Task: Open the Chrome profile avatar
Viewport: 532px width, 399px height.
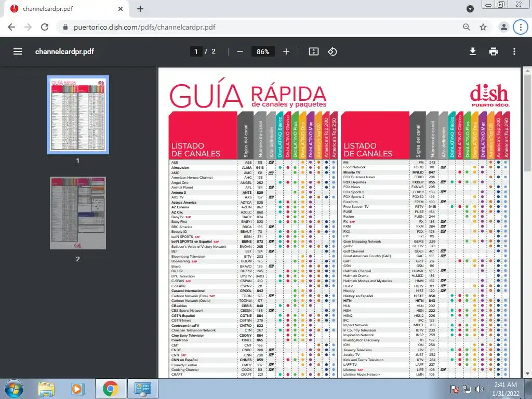Action: pos(504,27)
